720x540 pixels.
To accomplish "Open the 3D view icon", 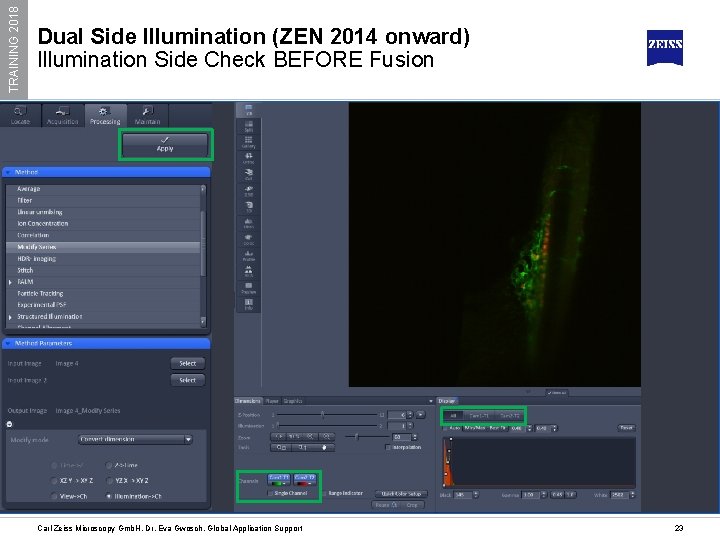I will [x=248, y=207].
